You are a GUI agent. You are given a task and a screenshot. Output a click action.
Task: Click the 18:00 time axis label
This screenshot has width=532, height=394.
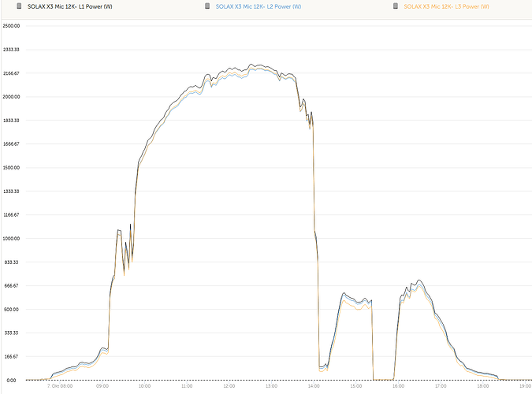(483, 386)
